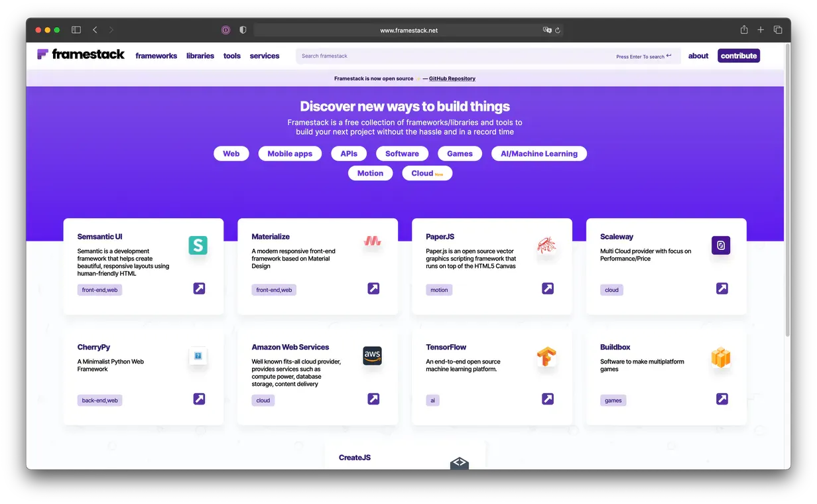Screen dimensions: 817x504
Task: Filter by AI/Machine Learning category
Action: [x=538, y=154]
